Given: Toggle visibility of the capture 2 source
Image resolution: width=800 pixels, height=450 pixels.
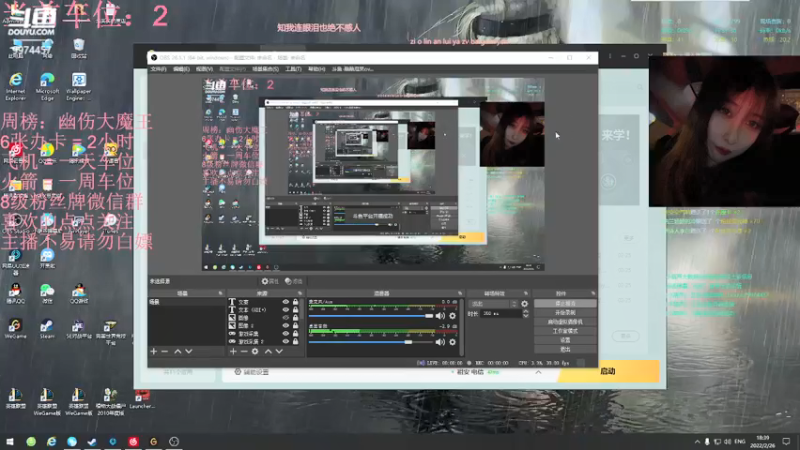Looking at the screenshot, I should click(x=286, y=341).
